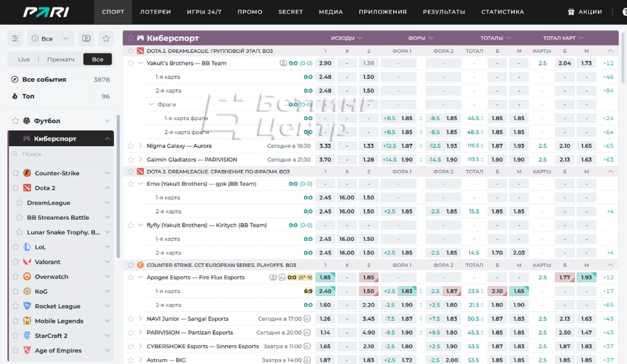Screen dimensions: 627x364
Task: Open the filter settings sliders icon
Action: pos(15,38)
